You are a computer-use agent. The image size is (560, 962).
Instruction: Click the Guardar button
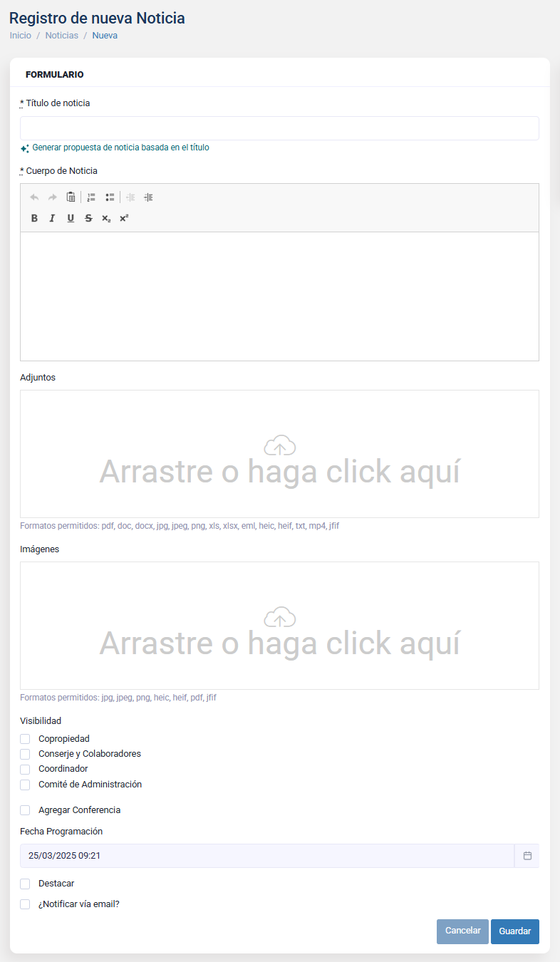515,931
